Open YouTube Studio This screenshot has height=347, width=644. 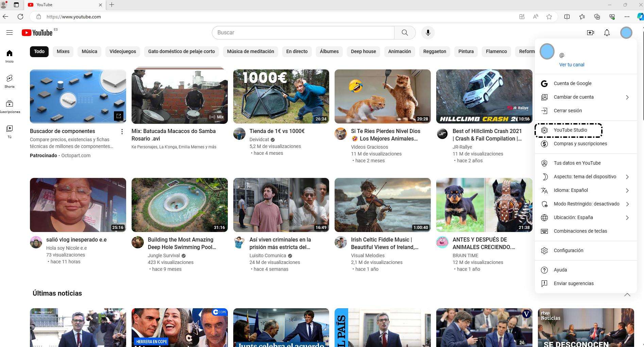click(586, 130)
